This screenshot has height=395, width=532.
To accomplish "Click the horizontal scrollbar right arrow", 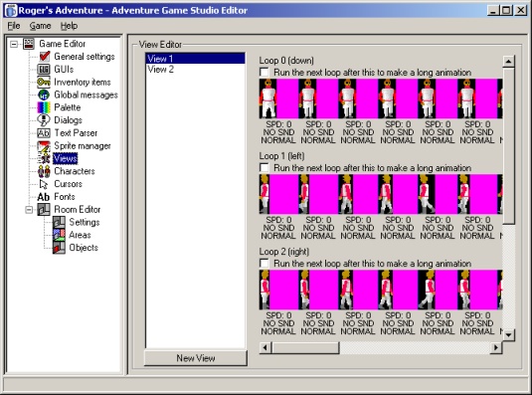I will [496, 347].
